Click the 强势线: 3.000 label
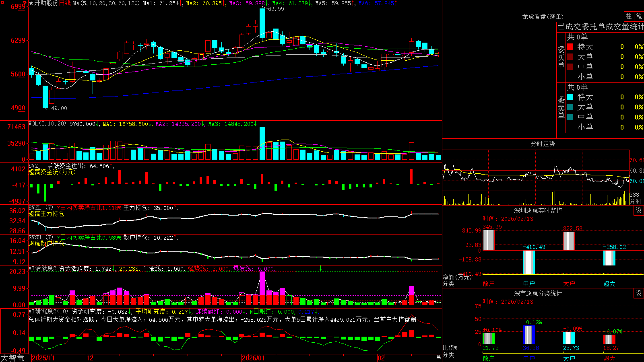 [208, 268]
